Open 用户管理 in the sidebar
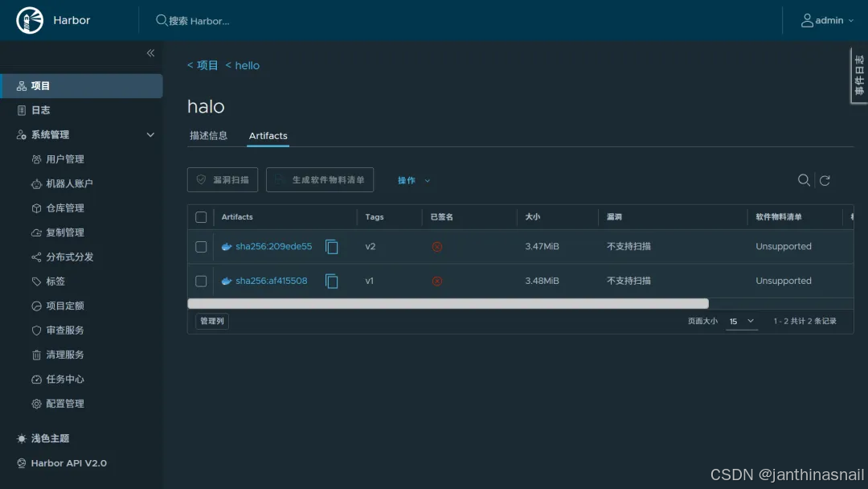This screenshot has height=489, width=868. pyautogui.click(x=65, y=159)
